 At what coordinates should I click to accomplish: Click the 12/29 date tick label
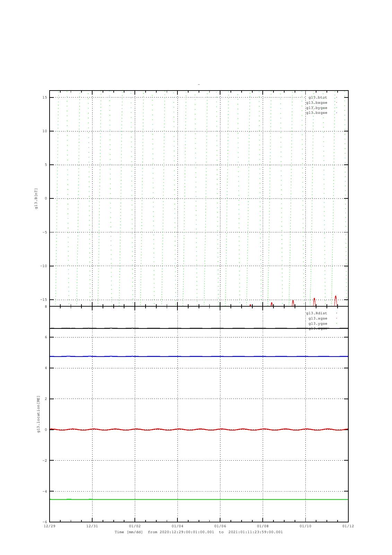point(50,526)
